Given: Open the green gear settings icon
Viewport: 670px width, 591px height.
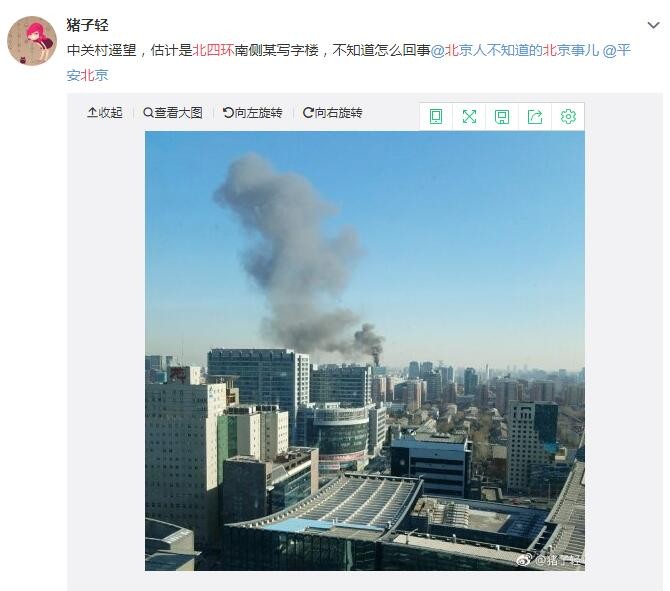Looking at the screenshot, I should 568,116.
